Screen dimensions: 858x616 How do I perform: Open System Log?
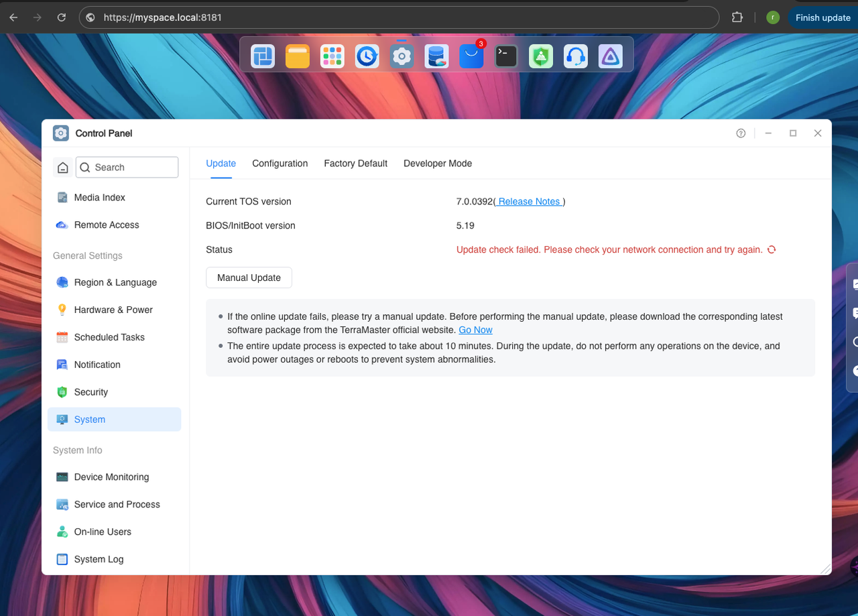[x=114, y=560]
